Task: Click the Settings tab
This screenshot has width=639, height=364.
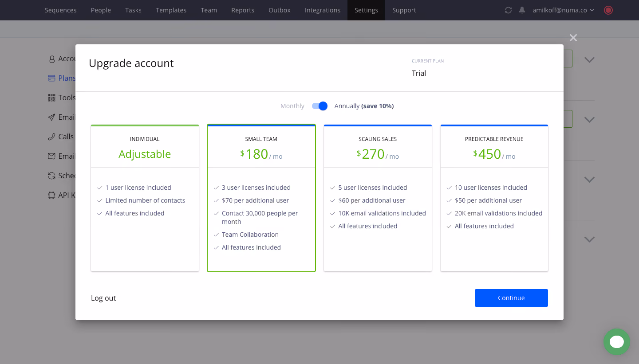Action: point(366,10)
